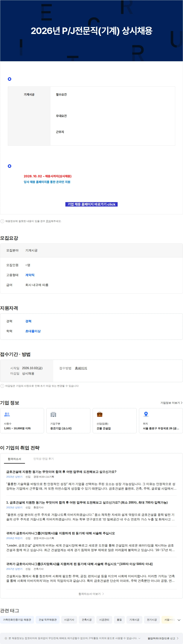This screenshot has width=183, height=644.
Task: Open essay 금호건설에 지원한 동기는 무엇이며 (2023 경영·비즈니스기획)
Action: click(61, 472)
